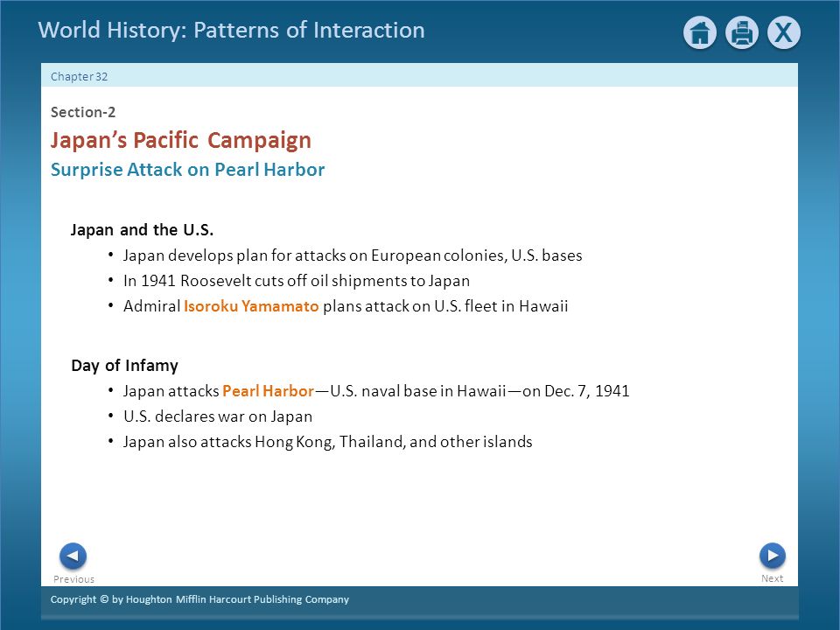Click the Previous text label
The width and height of the screenshot is (840, 630).
pos(73,579)
